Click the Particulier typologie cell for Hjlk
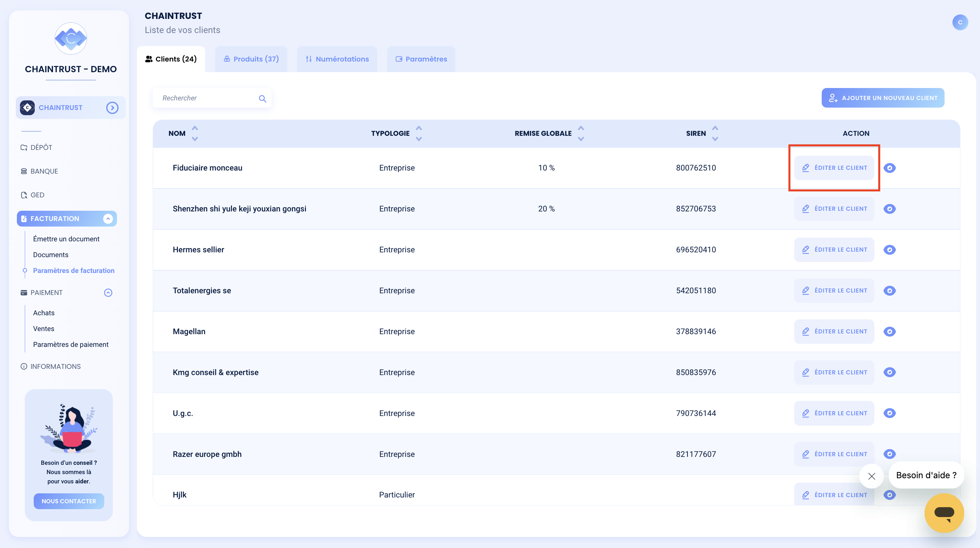This screenshot has height=548, width=980. tap(397, 495)
